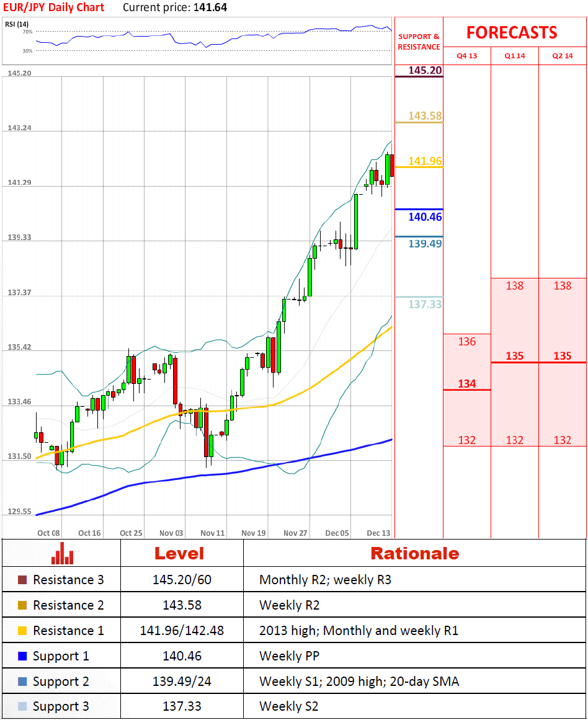588x720 pixels.
Task: Select the Q2 14 forecast column header
Action: pos(563,56)
